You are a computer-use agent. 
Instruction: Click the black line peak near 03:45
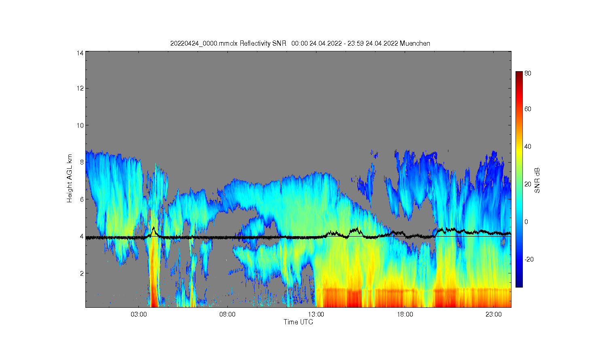pos(153,228)
